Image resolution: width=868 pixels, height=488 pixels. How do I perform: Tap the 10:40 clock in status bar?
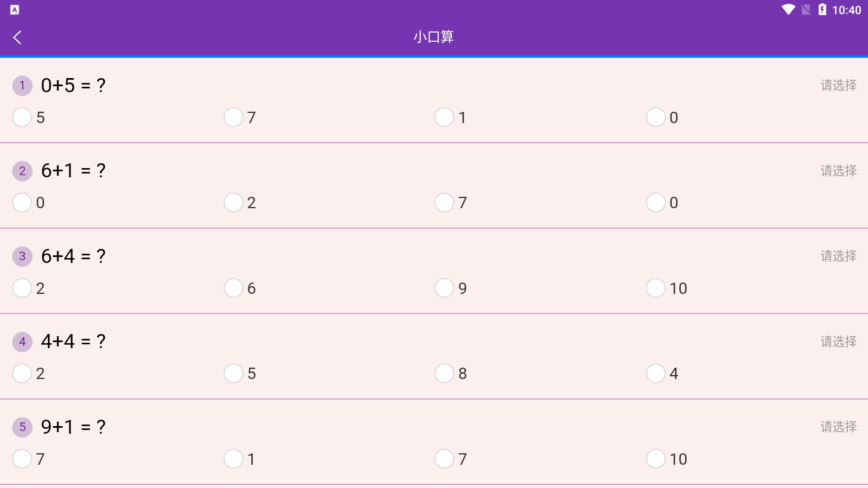[x=846, y=10]
